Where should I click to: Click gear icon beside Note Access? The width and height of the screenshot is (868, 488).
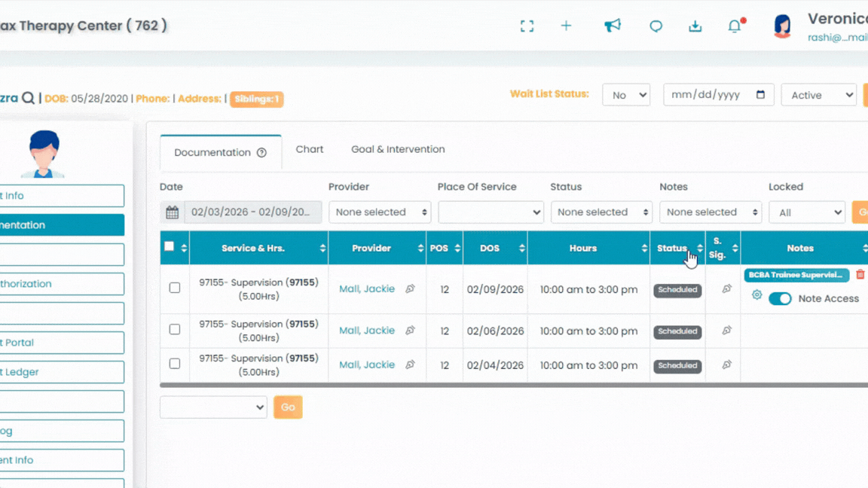click(756, 295)
